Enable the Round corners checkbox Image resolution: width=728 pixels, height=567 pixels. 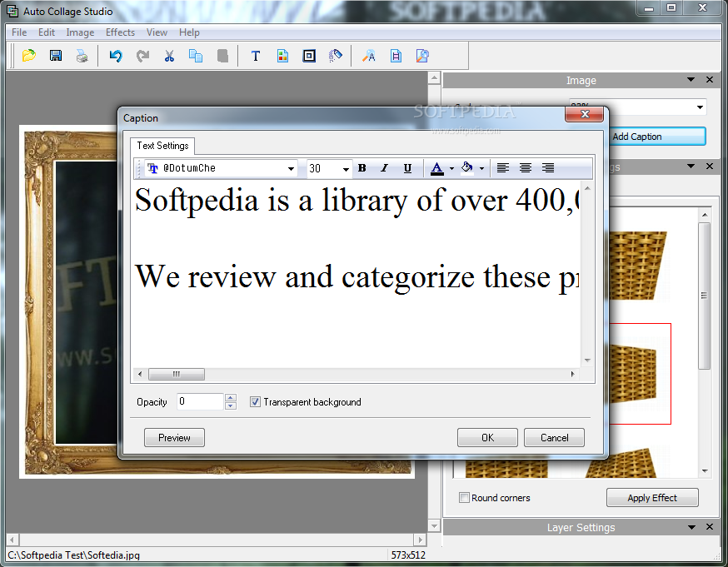pos(464,497)
